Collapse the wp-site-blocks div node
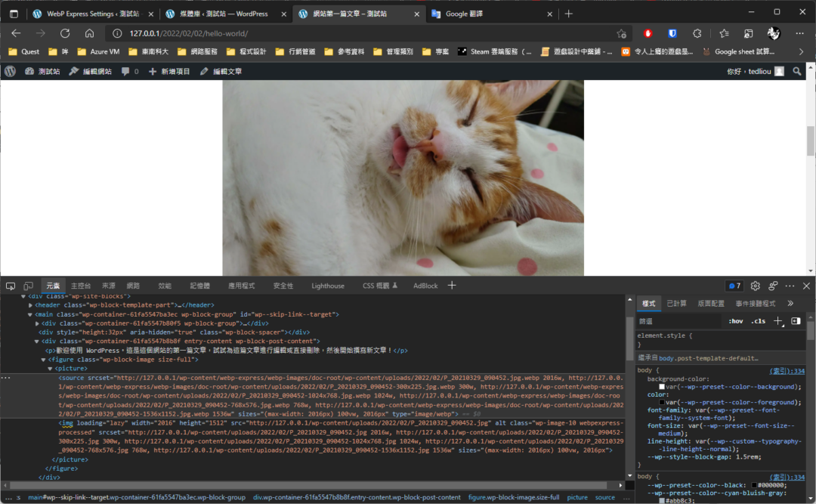Viewport: 816px width, 504px height. click(x=23, y=296)
